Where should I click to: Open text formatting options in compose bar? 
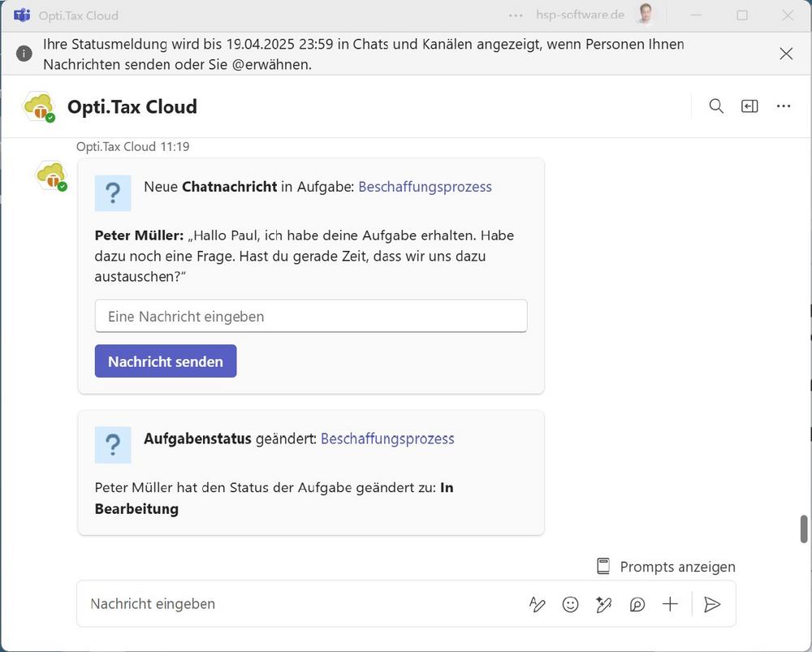(x=537, y=604)
